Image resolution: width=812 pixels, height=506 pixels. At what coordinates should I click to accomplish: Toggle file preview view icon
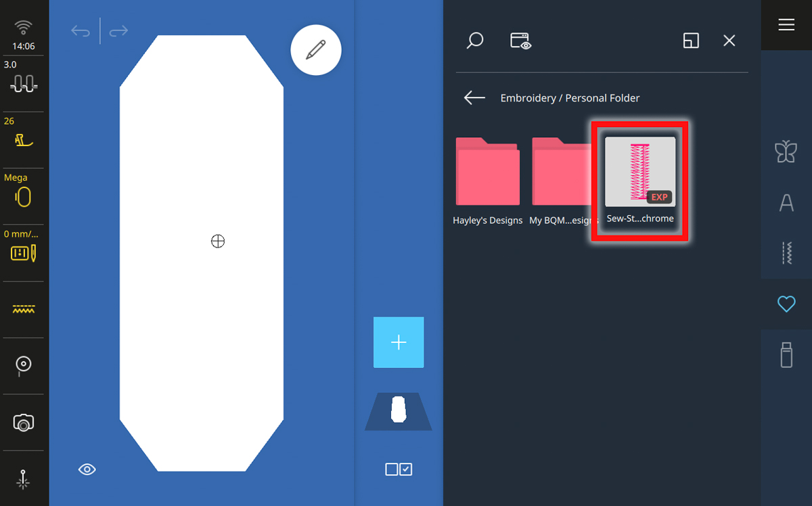(520, 41)
